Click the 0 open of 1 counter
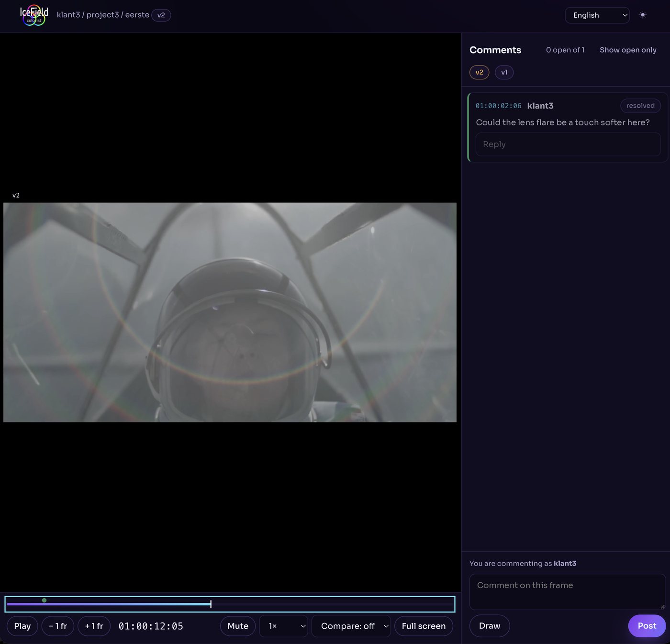The width and height of the screenshot is (670, 644). point(565,50)
